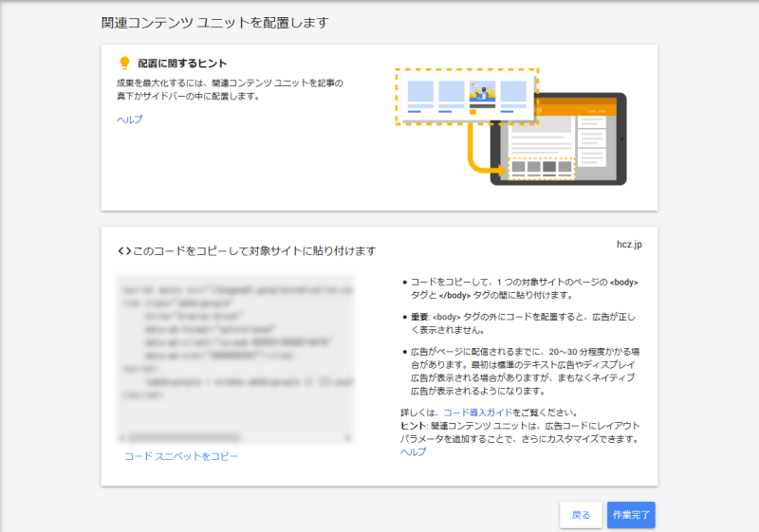Open コード導入ガイド link
Viewport: 759px width, 532px height.
pos(477,413)
